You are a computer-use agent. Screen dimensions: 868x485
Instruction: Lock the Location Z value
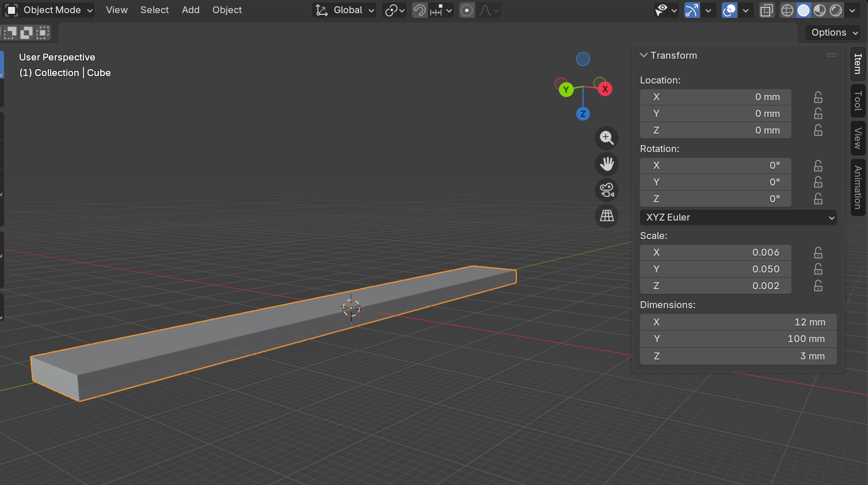click(x=818, y=131)
